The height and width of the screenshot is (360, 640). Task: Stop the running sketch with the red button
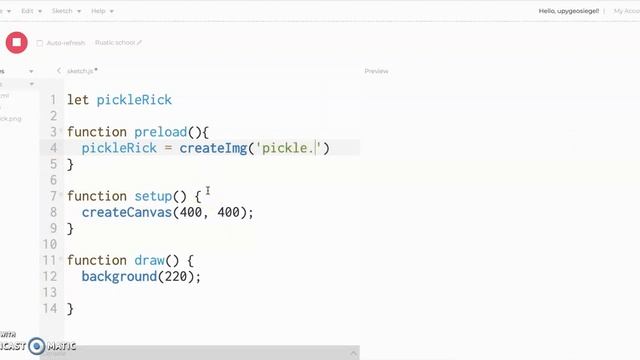17,42
